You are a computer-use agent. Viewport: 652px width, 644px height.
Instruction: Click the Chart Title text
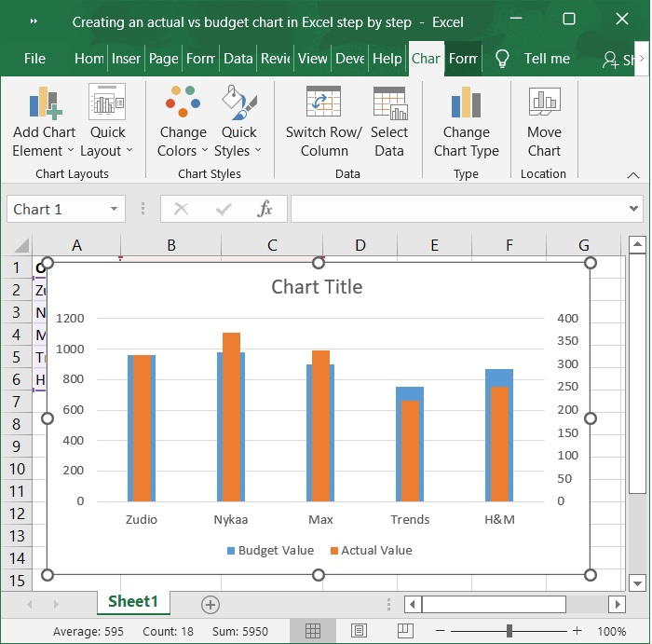click(317, 287)
